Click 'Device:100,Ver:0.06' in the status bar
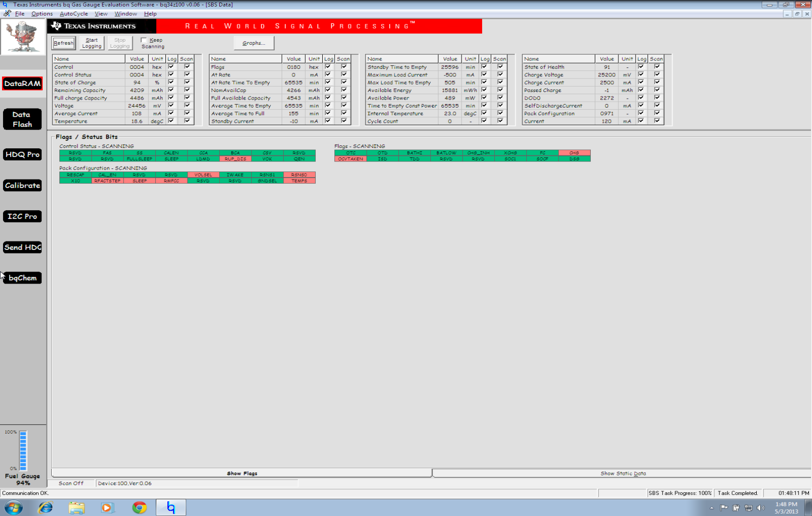The width and height of the screenshot is (812, 516). (x=125, y=483)
